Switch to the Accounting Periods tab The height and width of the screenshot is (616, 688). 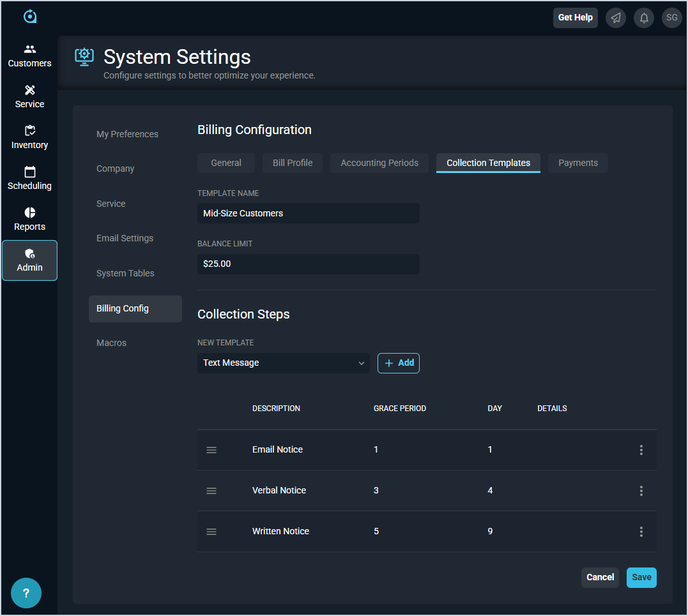379,163
